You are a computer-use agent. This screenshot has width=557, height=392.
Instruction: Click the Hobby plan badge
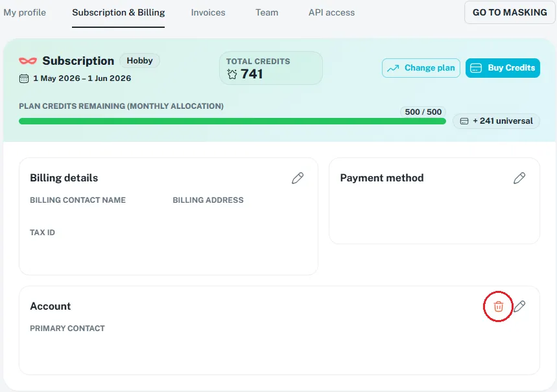139,61
